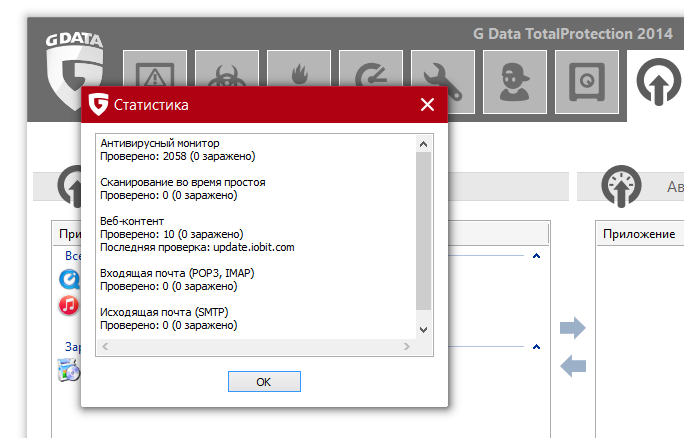Click 'Последняя проверка: update.iobit.com' line
This screenshot has height=438, width=684.
tap(197, 247)
